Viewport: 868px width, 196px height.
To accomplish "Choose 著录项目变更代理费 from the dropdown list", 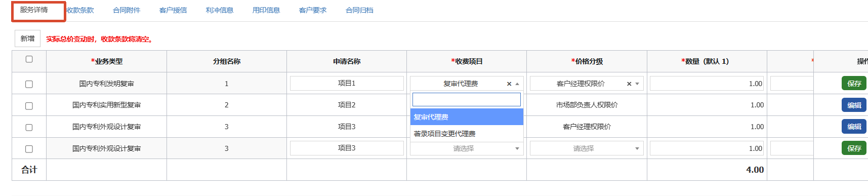I will pyautogui.click(x=467, y=134).
